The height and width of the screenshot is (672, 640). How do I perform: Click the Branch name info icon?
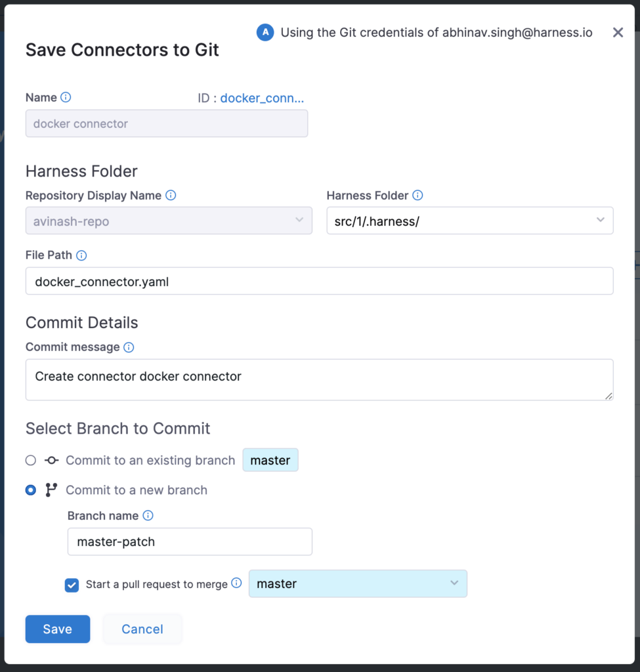148,516
